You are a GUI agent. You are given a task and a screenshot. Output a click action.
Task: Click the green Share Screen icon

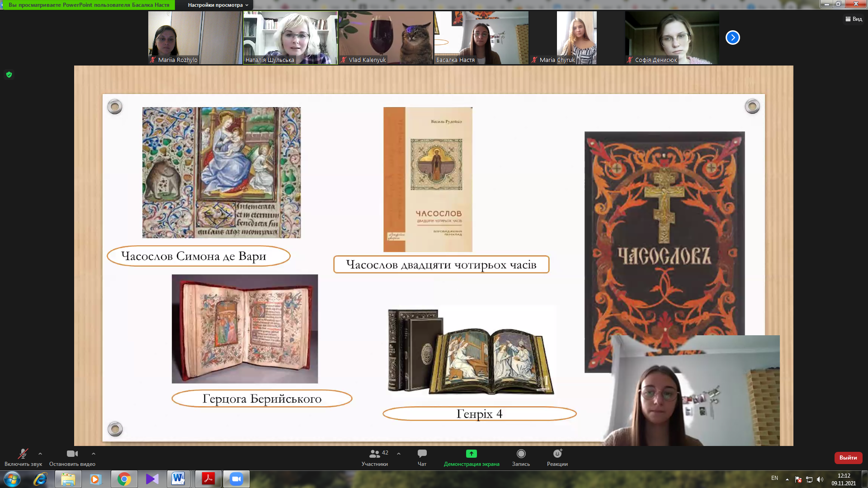(471, 454)
